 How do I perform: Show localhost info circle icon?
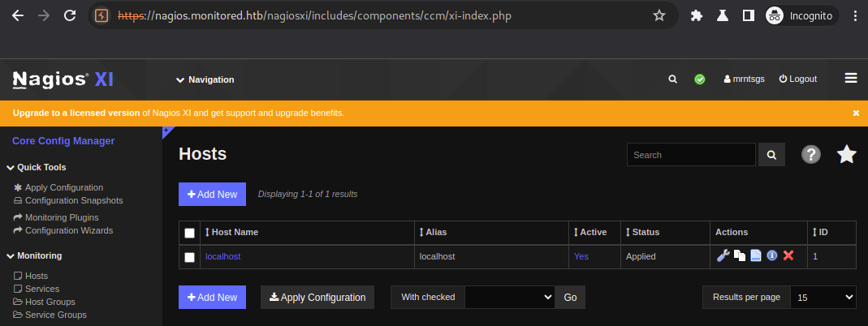coord(772,255)
